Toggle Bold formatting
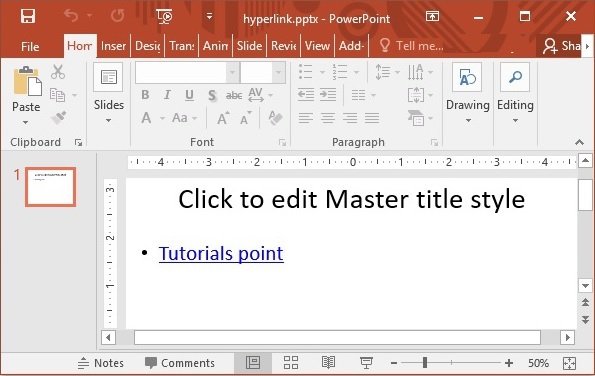595x376 pixels. point(145,95)
